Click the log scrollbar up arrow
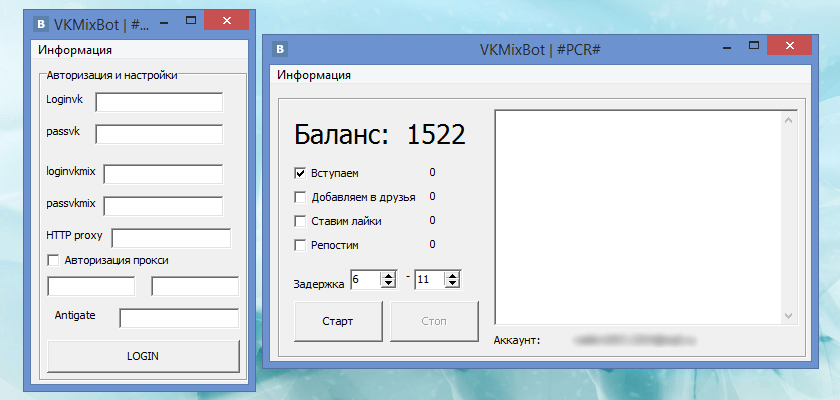The height and width of the screenshot is (400, 840). point(788,120)
